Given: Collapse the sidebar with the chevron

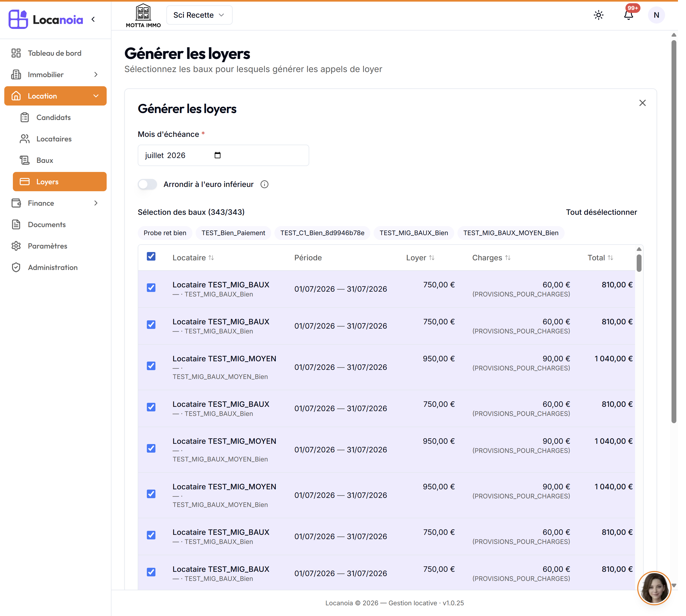Looking at the screenshot, I should coord(94,19).
